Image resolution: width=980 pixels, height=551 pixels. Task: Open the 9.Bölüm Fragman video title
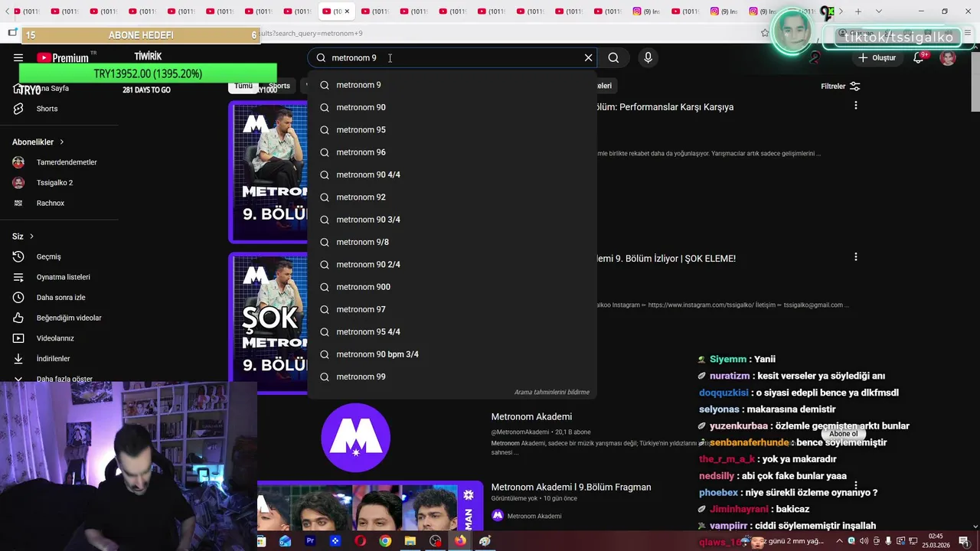point(571,487)
